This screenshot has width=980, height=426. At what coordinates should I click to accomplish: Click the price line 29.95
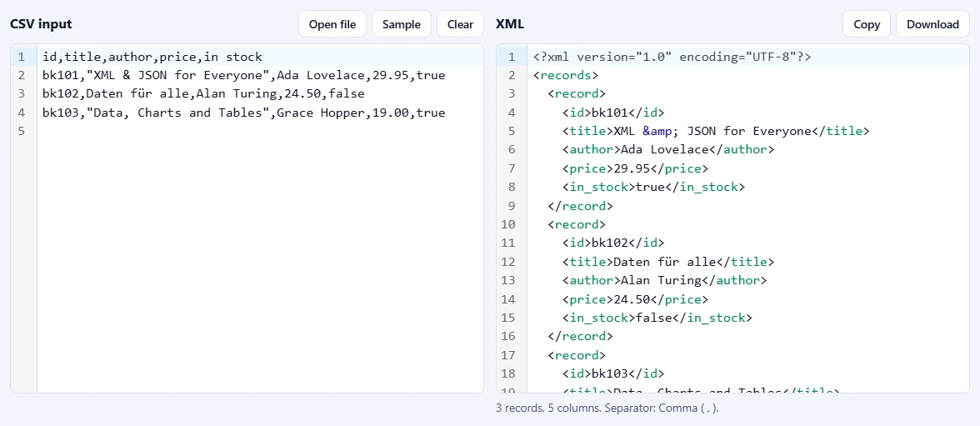tap(635, 169)
